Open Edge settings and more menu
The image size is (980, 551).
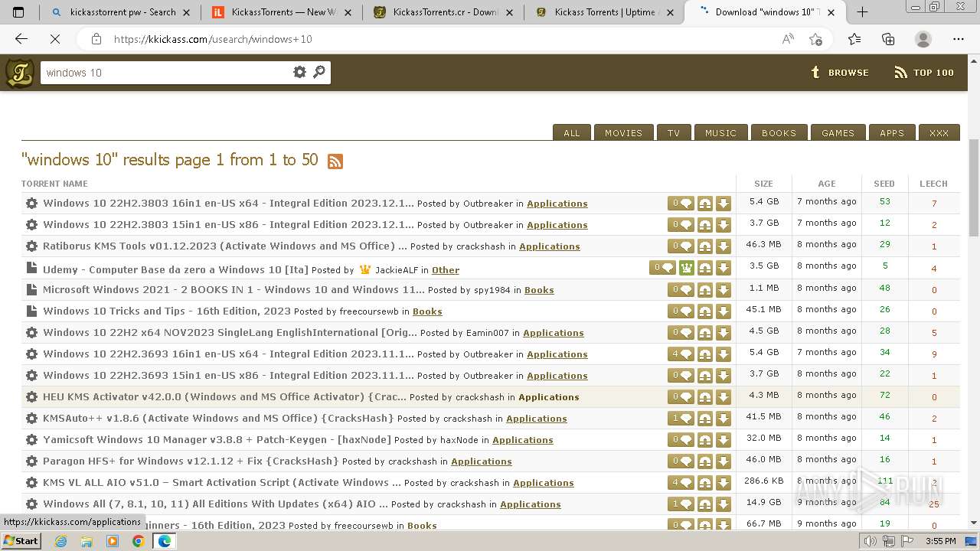pyautogui.click(x=959, y=39)
